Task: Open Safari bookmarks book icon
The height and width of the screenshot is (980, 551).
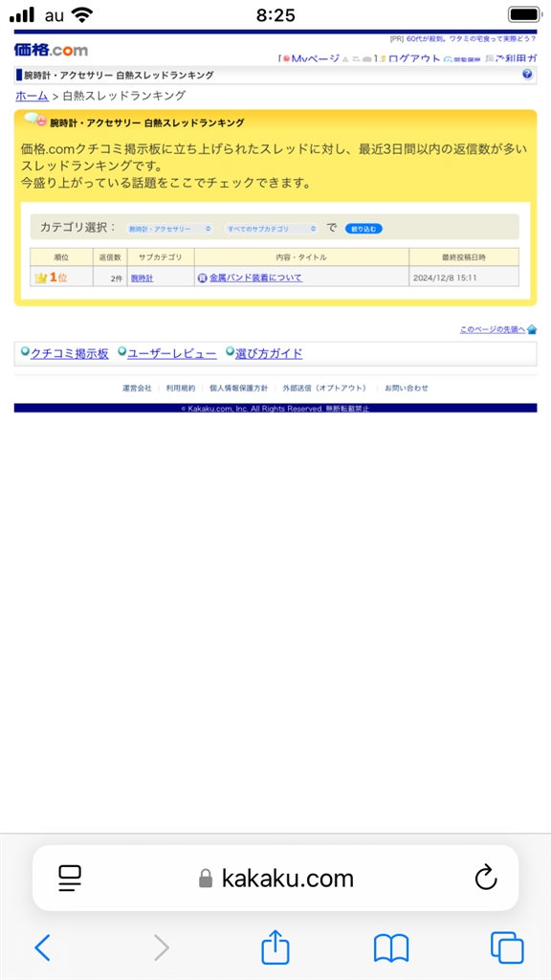Action: pyautogui.click(x=391, y=948)
